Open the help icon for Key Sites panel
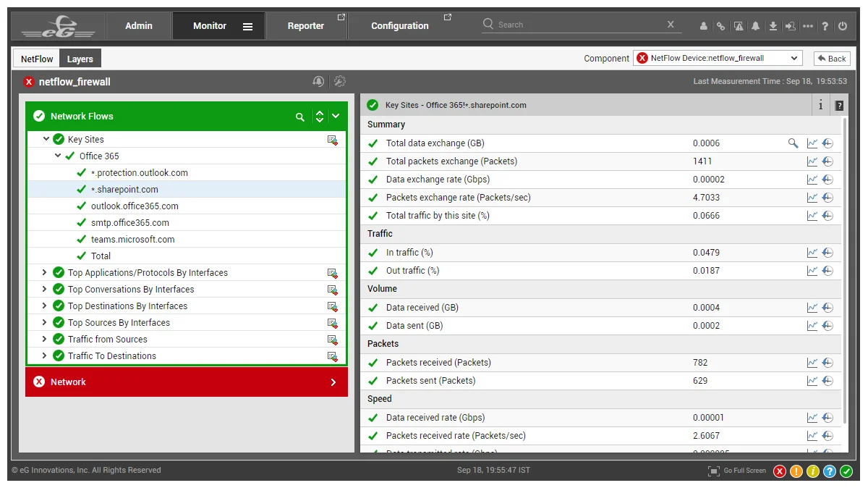Image resolution: width=868 pixels, height=488 pixels. coord(839,106)
